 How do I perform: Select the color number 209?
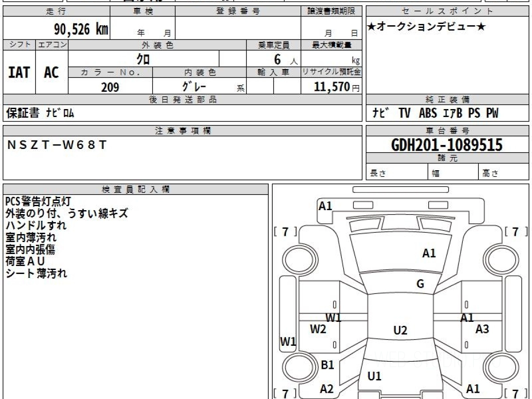coord(110,87)
